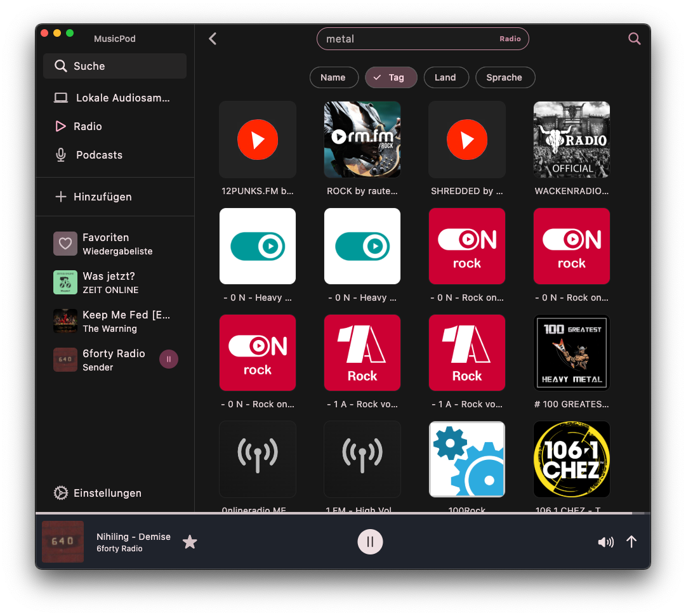Screen dimensions: 686x616
Task: Select the Name search filter chip
Action: pos(334,77)
